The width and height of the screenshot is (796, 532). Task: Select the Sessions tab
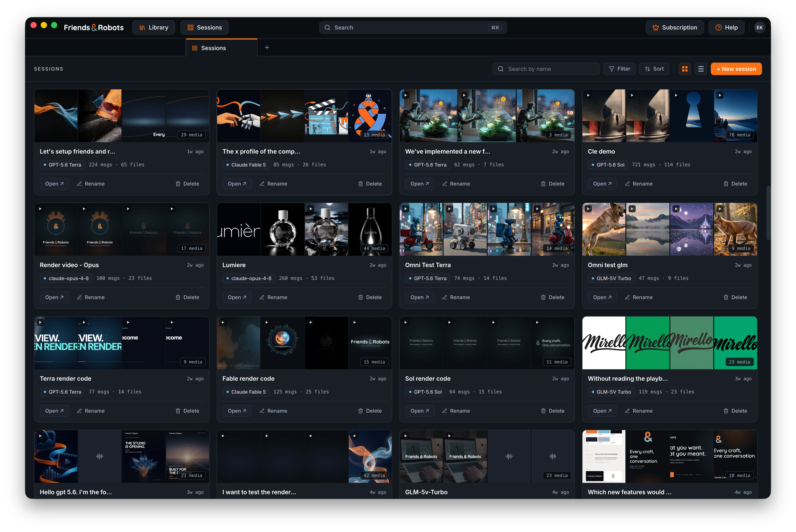click(x=222, y=48)
